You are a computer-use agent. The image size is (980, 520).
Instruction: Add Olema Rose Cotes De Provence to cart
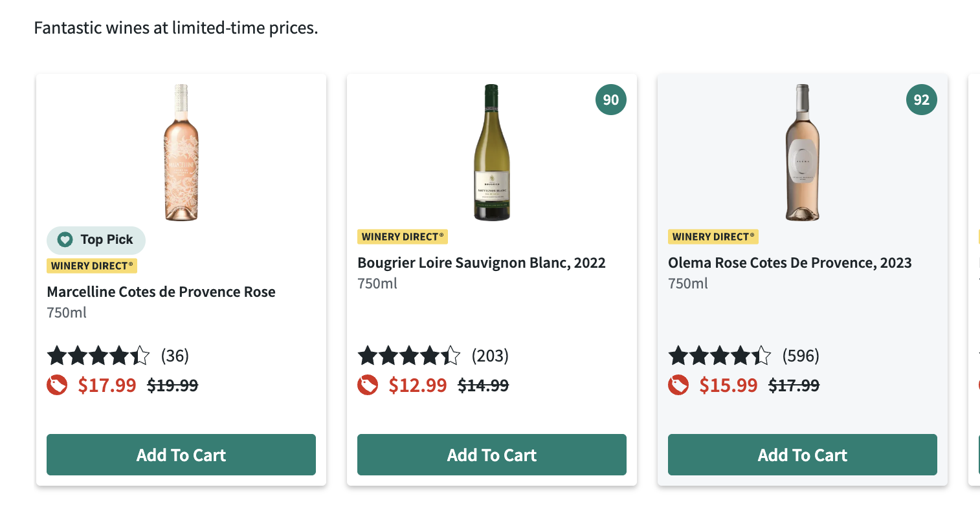[802, 455]
